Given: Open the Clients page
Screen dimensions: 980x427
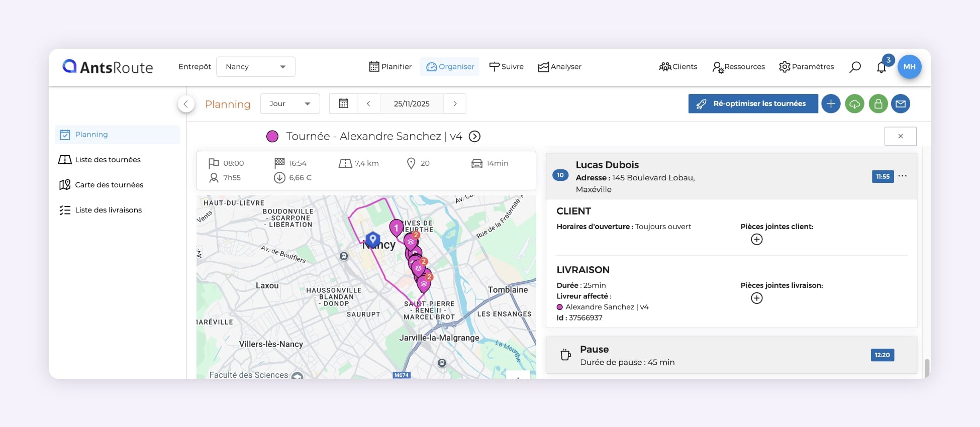Looking at the screenshot, I should click(678, 67).
